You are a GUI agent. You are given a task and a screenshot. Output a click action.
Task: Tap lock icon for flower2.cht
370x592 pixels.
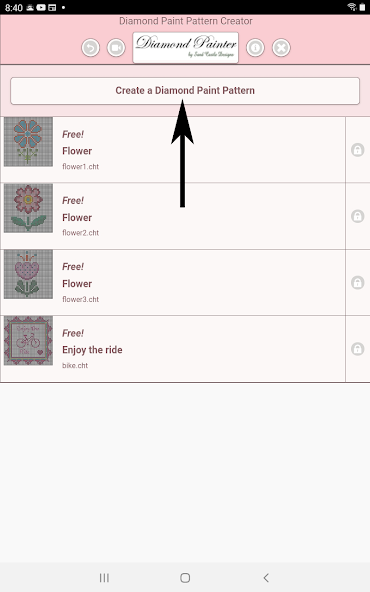(358, 216)
